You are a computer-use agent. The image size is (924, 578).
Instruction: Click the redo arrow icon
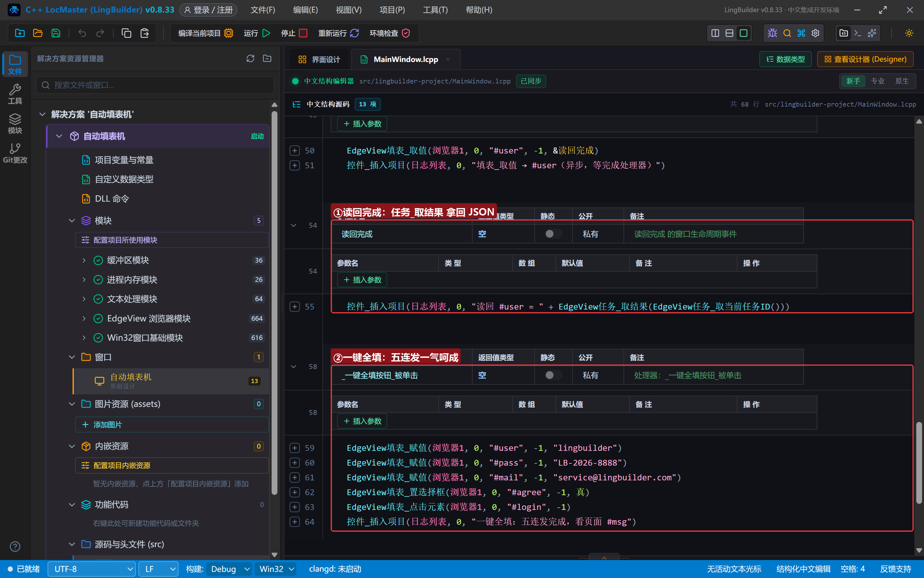[100, 33]
